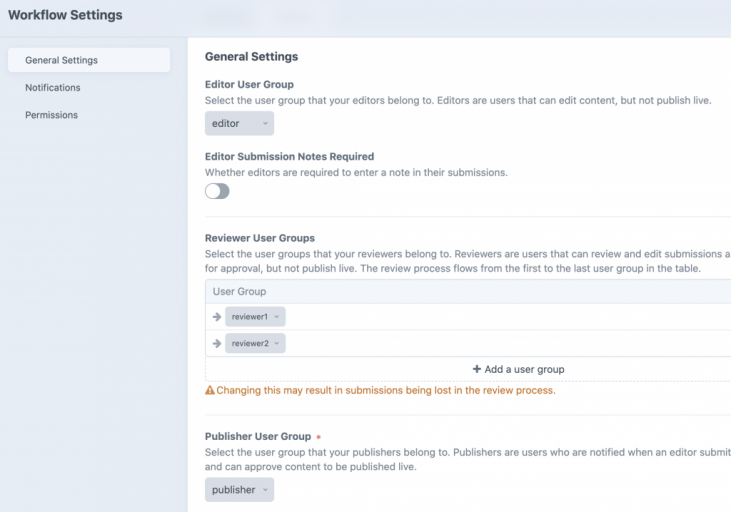Expand the reviewer2 group dropdown

(x=257, y=343)
